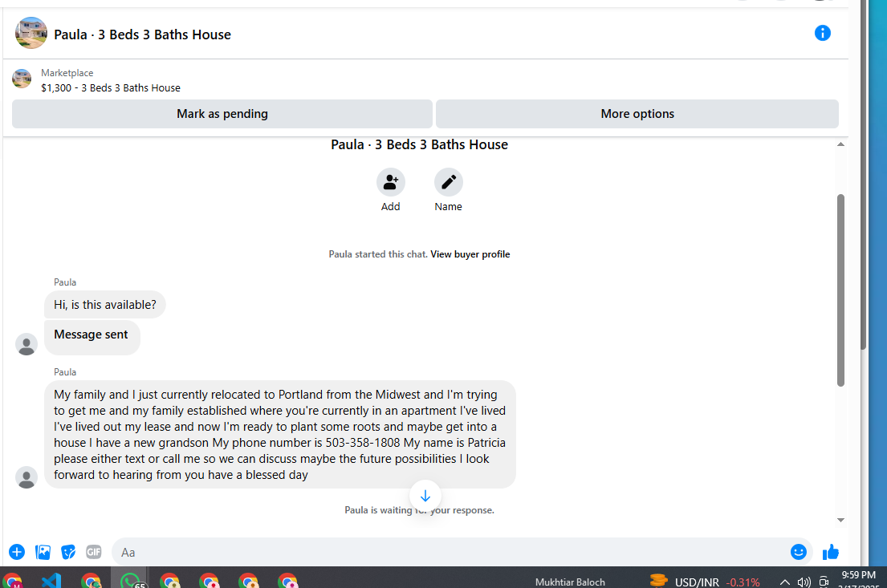The image size is (887, 588).
Task: Click the chat scrollbar down arrow
Action: tap(840, 520)
